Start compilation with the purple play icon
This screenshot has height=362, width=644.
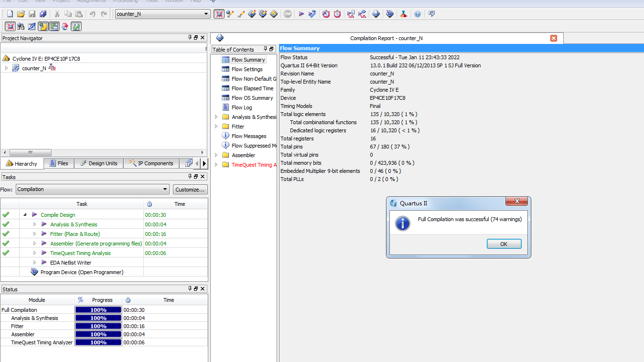coord(301,14)
